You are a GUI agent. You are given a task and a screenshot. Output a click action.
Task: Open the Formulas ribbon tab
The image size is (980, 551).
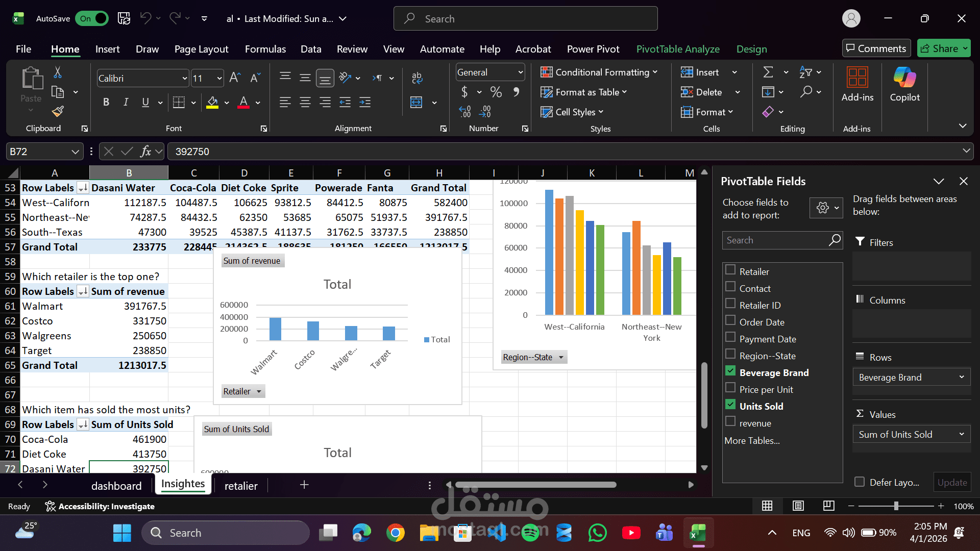[265, 49]
